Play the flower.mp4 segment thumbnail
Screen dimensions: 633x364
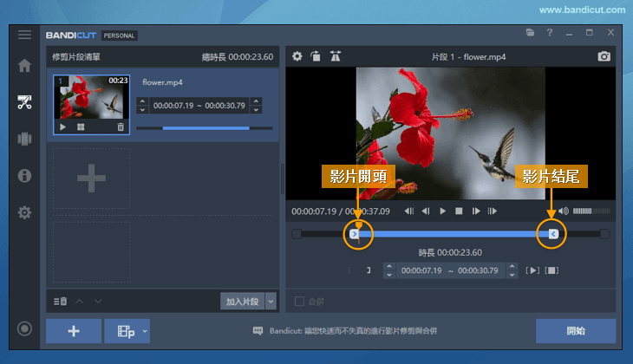point(63,127)
